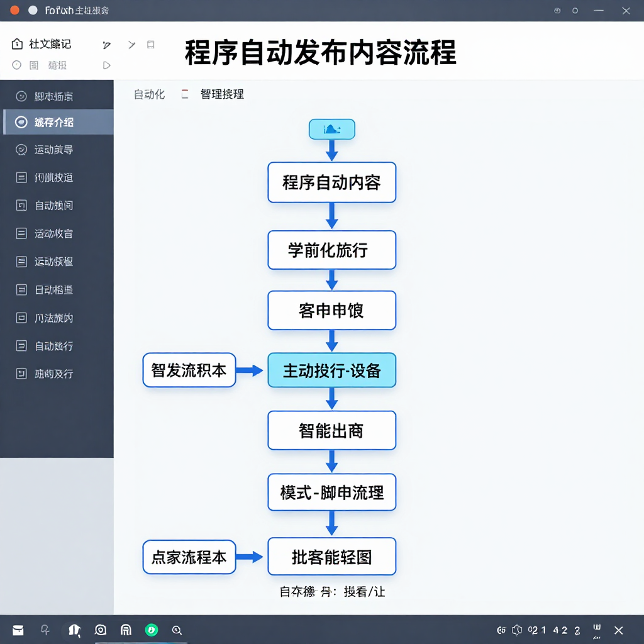Switch to the 自动化 tab
The height and width of the screenshot is (644, 644).
click(x=149, y=94)
